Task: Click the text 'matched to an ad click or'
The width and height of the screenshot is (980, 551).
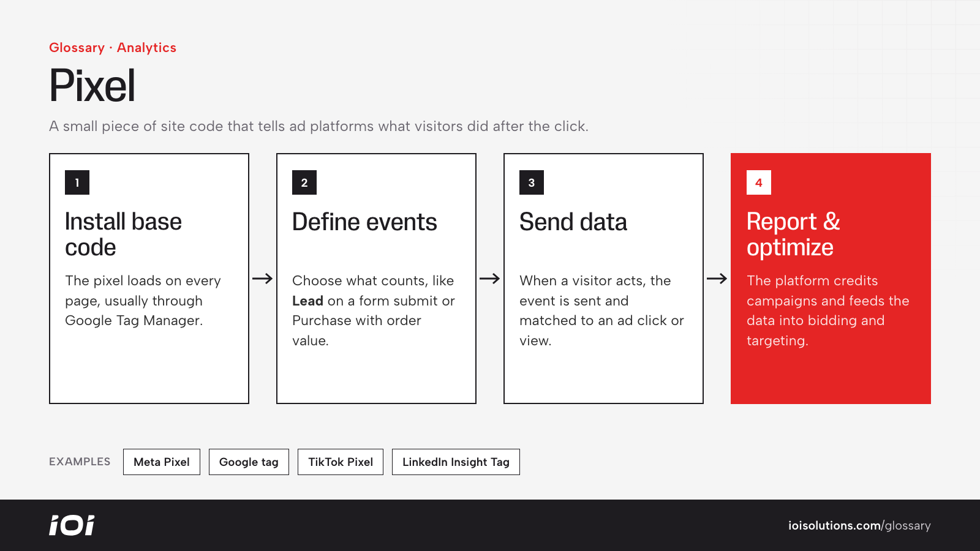Action: [601, 321]
